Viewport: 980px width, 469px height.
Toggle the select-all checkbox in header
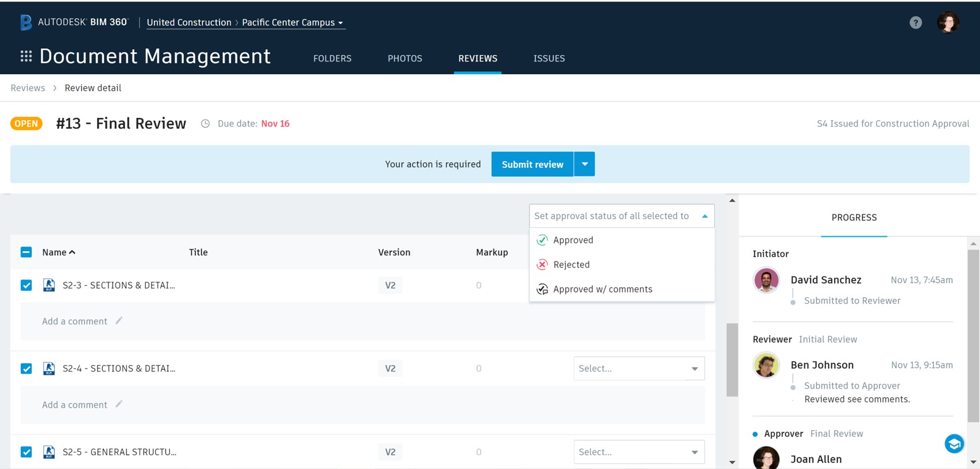(26, 252)
